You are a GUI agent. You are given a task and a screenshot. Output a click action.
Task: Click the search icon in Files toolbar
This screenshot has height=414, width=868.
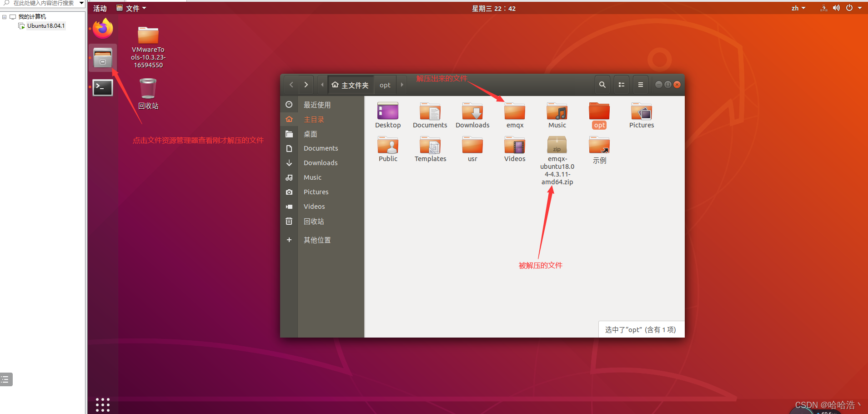coord(602,85)
